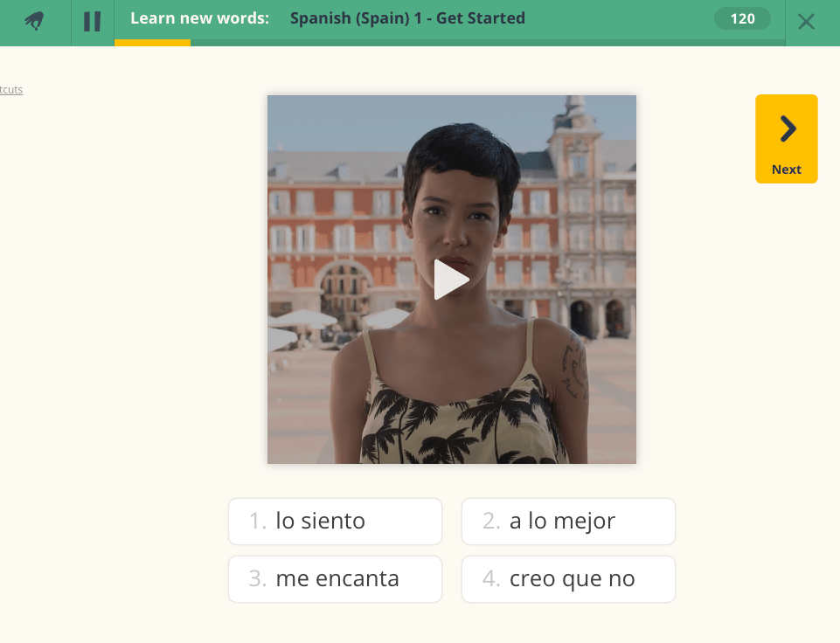Click the number 1 beside "lo siento"

pyautogui.click(x=258, y=522)
